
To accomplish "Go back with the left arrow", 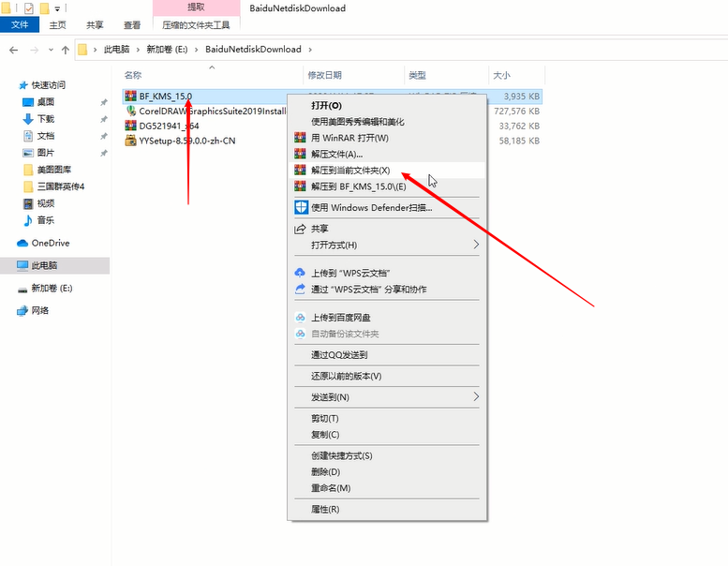I will click(13, 50).
